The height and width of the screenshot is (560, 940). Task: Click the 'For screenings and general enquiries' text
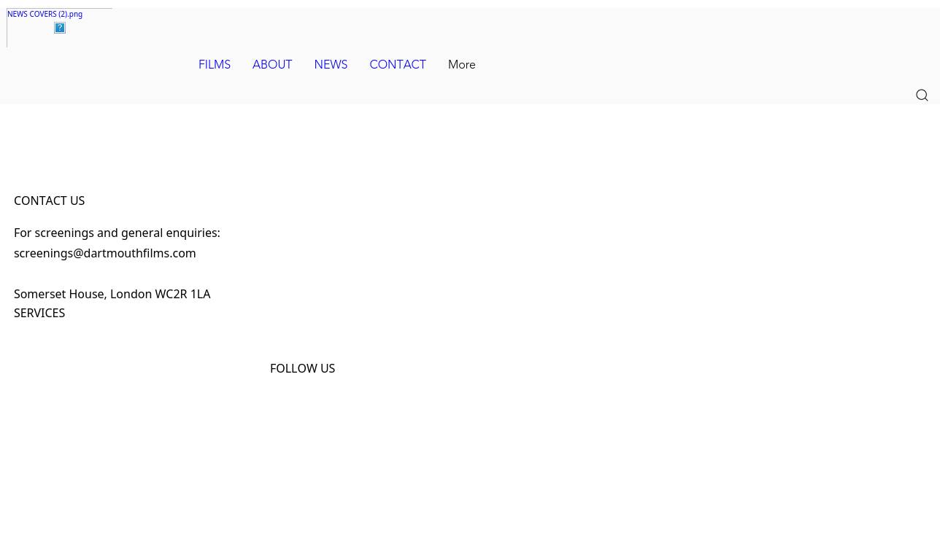tap(117, 233)
